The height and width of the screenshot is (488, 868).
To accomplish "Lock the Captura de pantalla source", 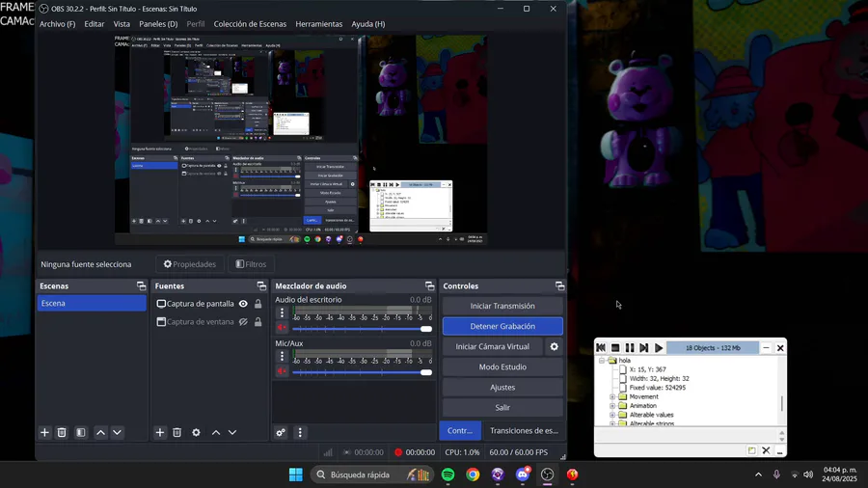I will 258,304.
